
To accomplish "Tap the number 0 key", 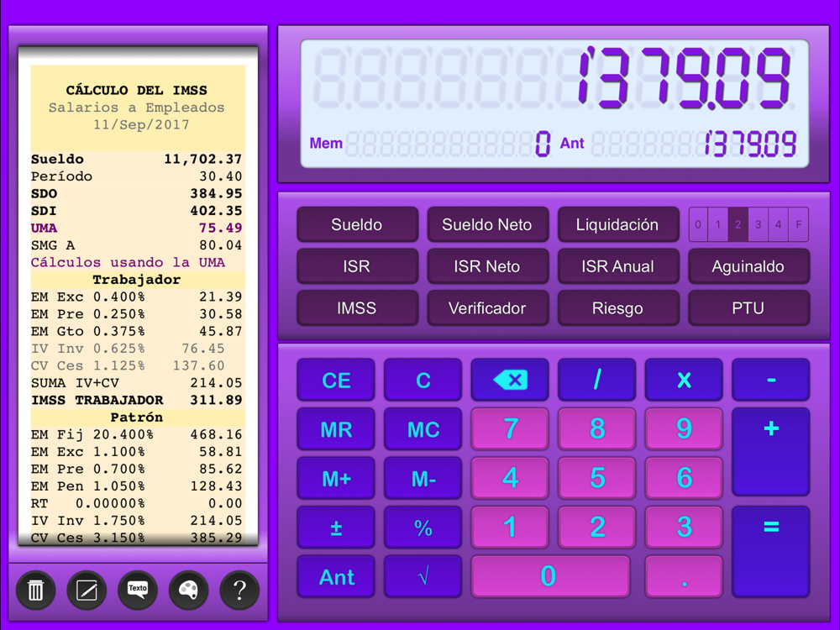I will (550, 576).
